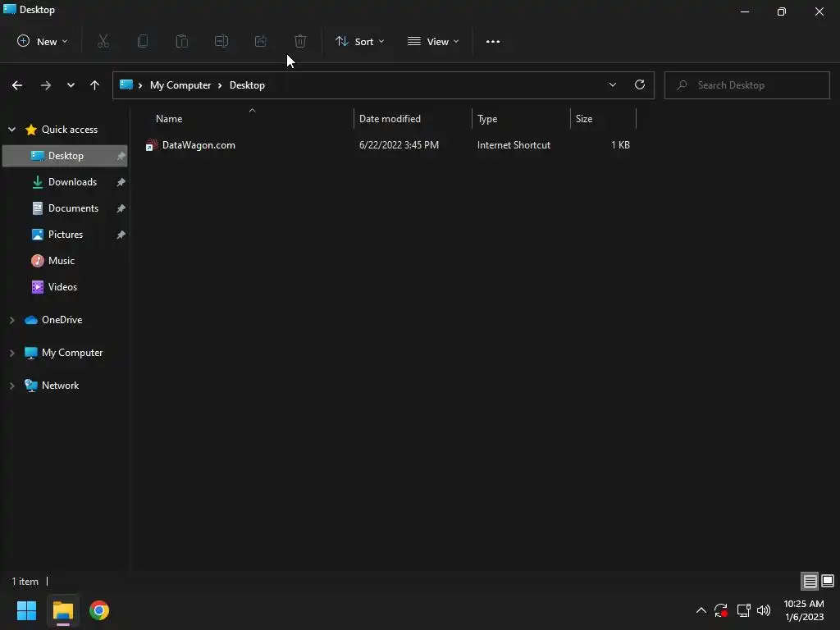
Task: Expand the address bar history dropdown
Action: pyautogui.click(x=612, y=84)
